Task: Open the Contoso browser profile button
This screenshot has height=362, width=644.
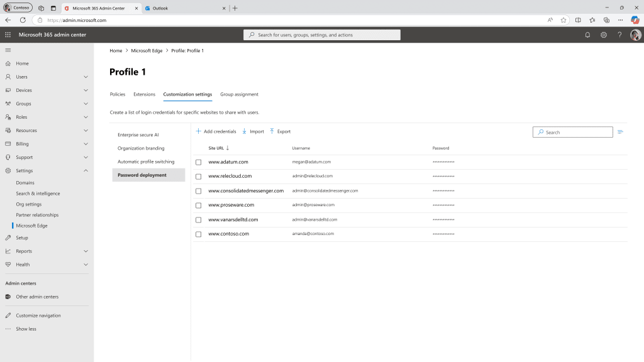Action: click(x=18, y=8)
